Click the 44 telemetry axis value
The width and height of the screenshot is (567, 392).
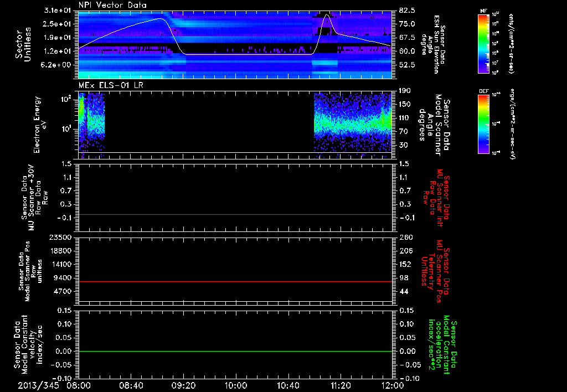404,291
